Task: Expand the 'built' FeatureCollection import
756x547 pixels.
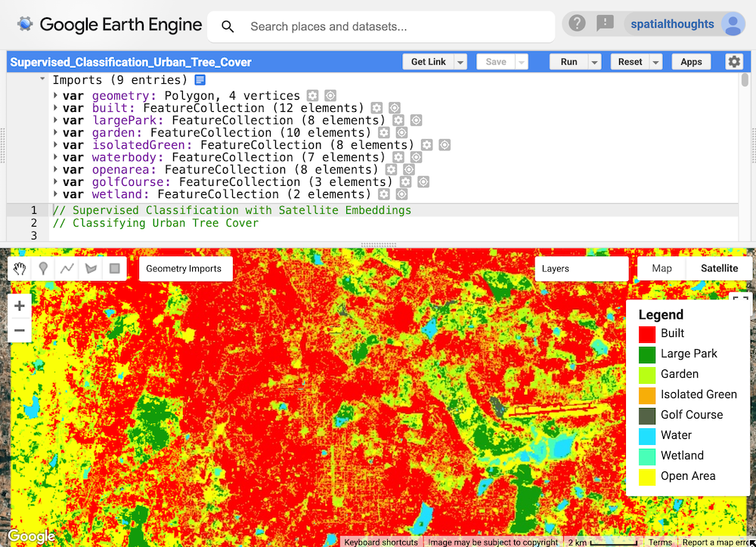Action: click(56, 108)
